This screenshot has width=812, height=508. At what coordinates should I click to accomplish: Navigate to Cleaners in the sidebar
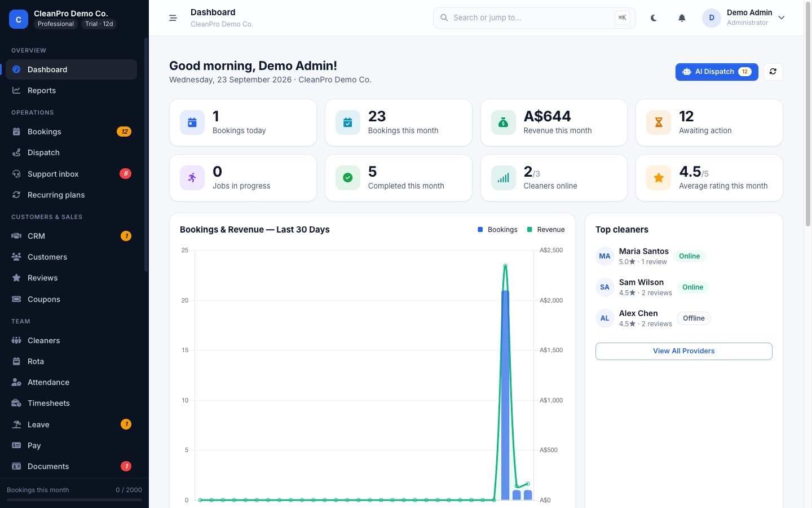tap(71, 340)
